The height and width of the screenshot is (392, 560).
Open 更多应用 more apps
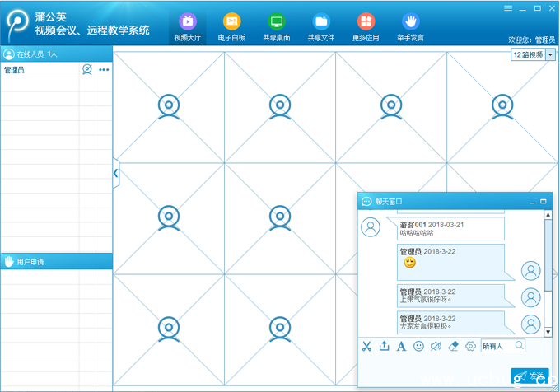tap(366, 26)
